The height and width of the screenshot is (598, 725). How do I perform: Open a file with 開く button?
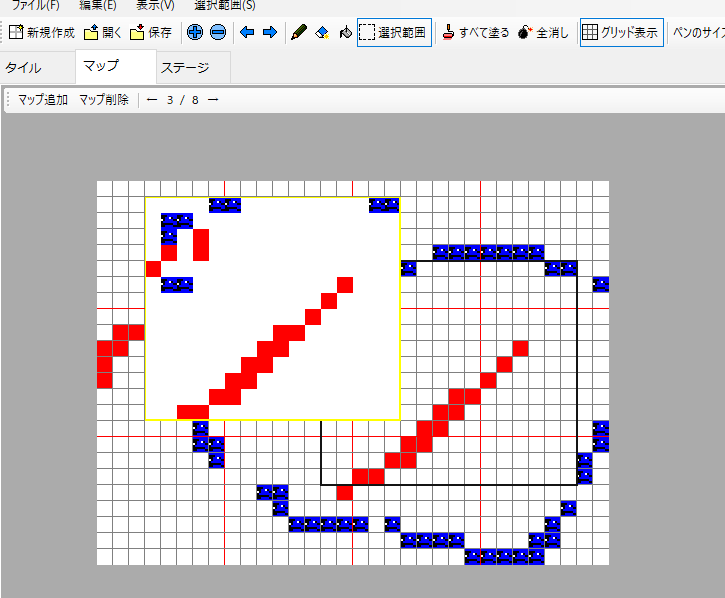[x=103, y=32]
